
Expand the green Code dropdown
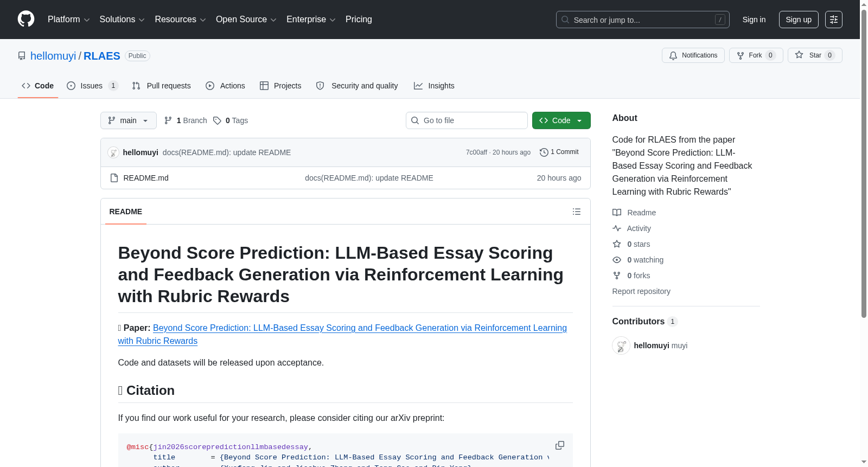[561, 120]
